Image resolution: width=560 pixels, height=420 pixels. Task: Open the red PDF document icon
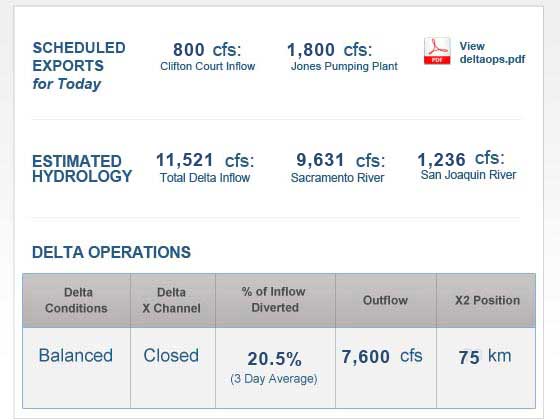click(437, 51)
